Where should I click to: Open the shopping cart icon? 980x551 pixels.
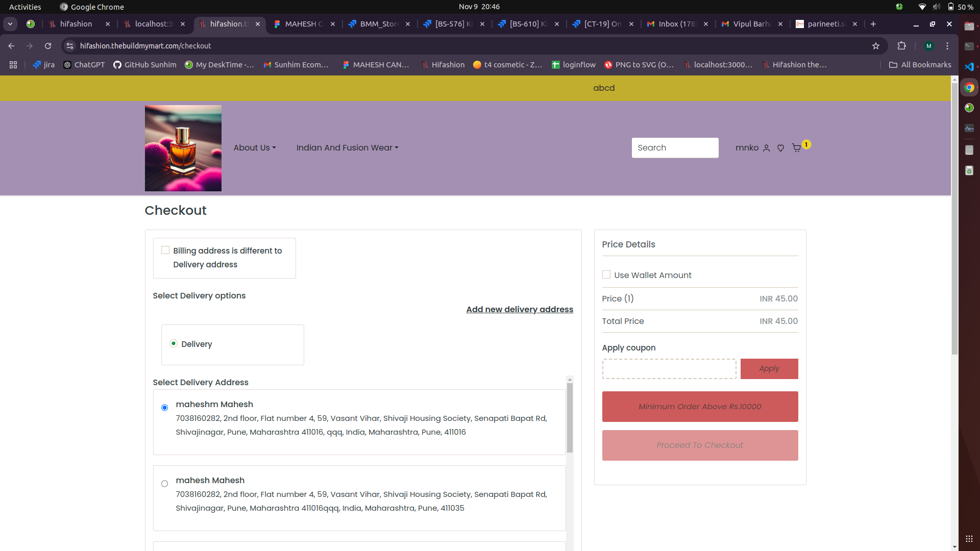[x=796, y=148]
